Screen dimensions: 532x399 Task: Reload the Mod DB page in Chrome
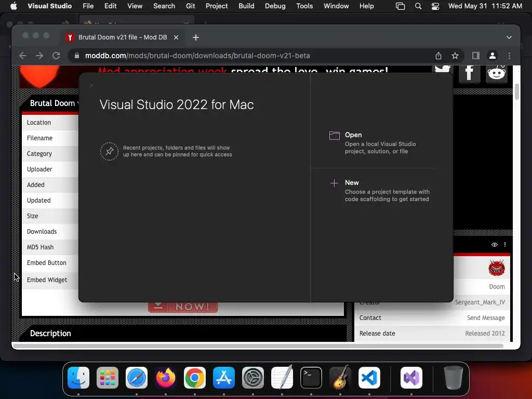[56, 56]
